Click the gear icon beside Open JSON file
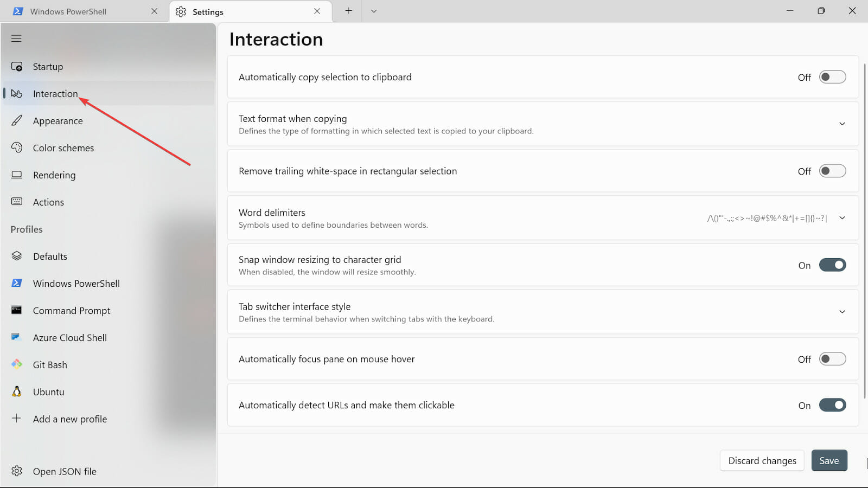The height and width of the screenshot is (488, 868). (x=17, y=471)
